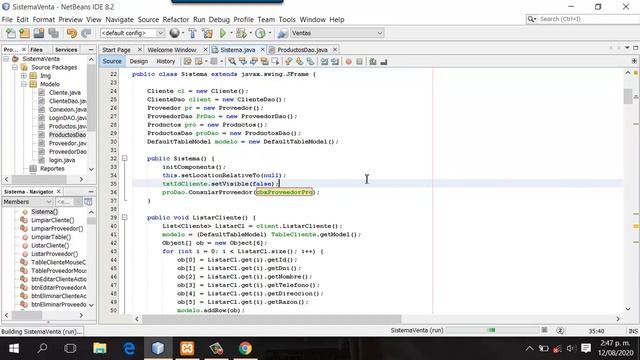The width and height of the screenshot is (640, 360).
Task: Switch to the ProductosDao.java tab
Action: point(302,50)
